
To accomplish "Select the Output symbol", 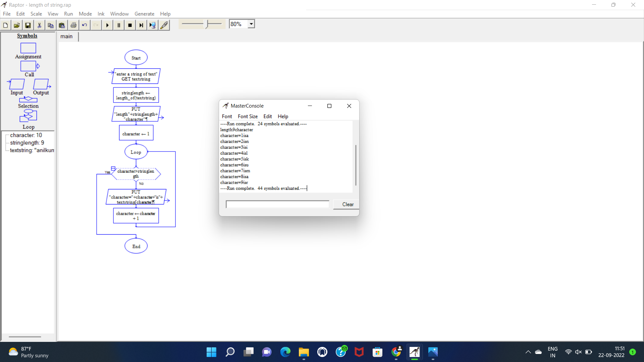I will (x=41, y=84).
